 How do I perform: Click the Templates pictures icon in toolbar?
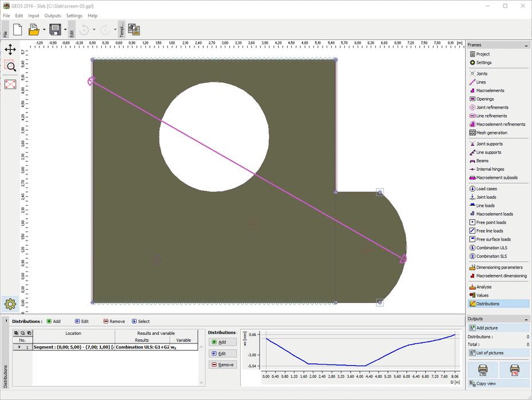(134, 30)
